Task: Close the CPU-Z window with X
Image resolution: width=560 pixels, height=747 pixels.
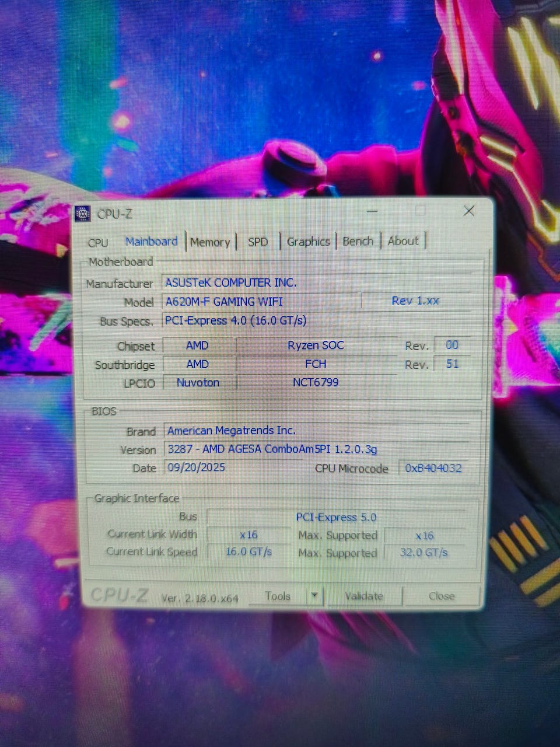Action: point(469,211)
